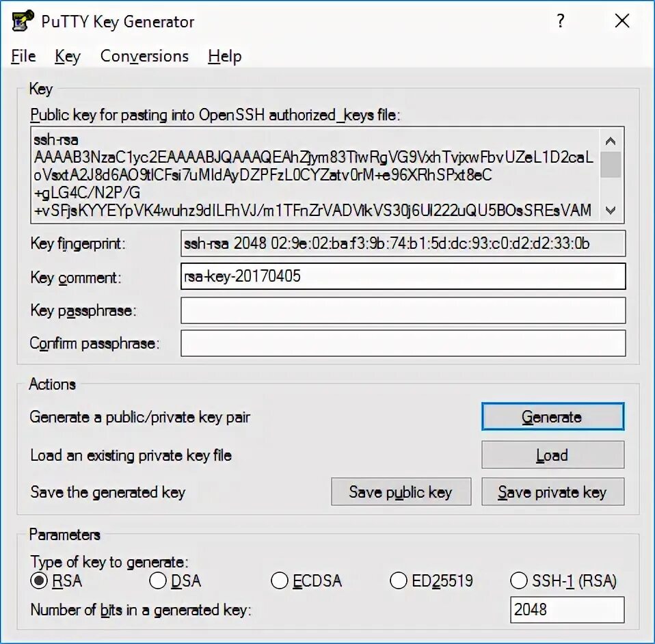Open the File menu
This screenshot has width=655, height=644.
pyautogui.click(x=23, y=56)
